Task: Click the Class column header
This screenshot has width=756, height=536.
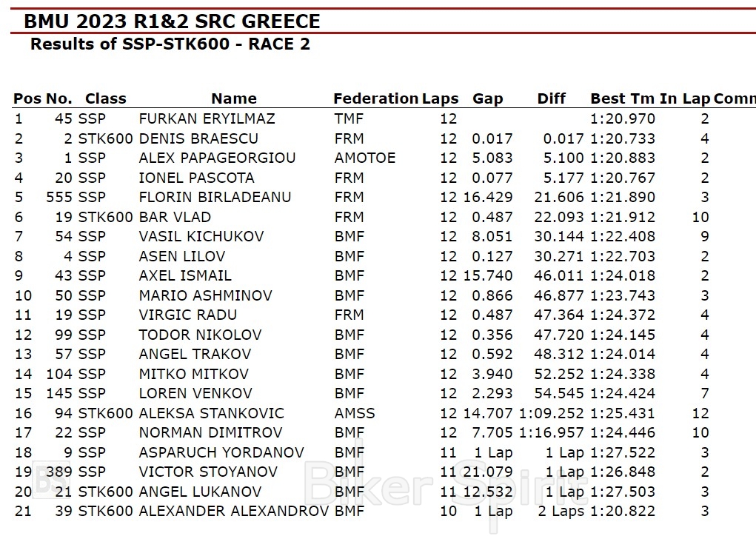Action: (x=106, y=98)
